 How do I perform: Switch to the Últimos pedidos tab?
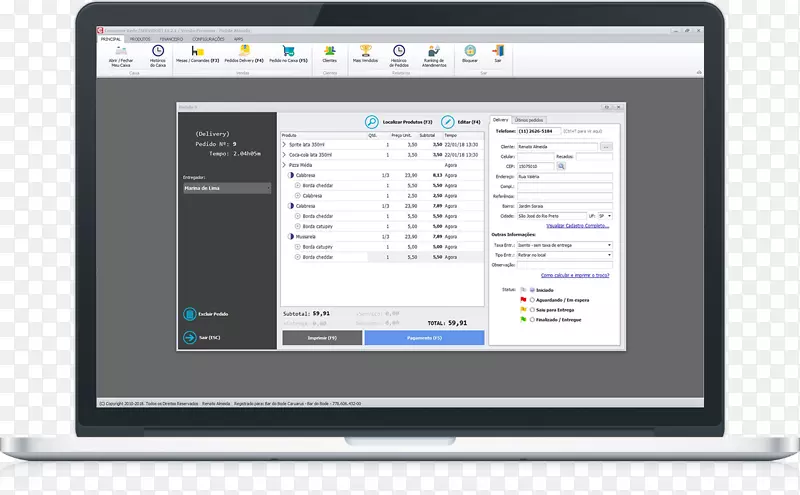pos(530,120)
